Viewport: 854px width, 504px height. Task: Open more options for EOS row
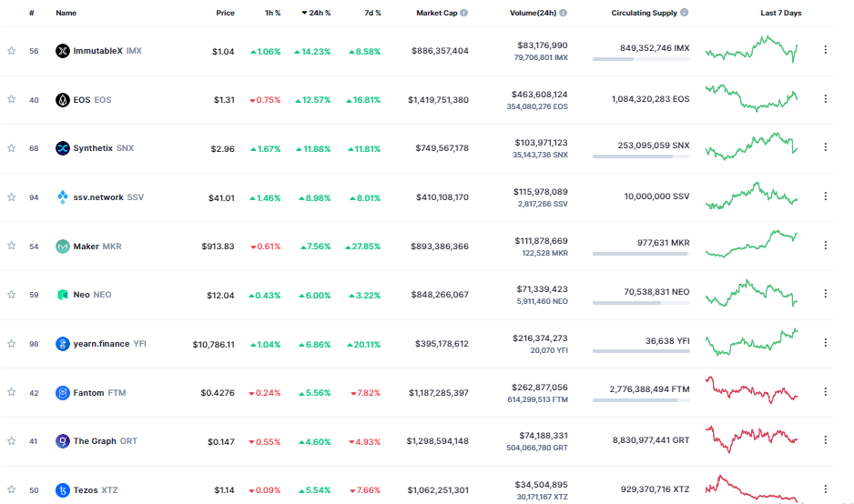[x=825, y=98]
